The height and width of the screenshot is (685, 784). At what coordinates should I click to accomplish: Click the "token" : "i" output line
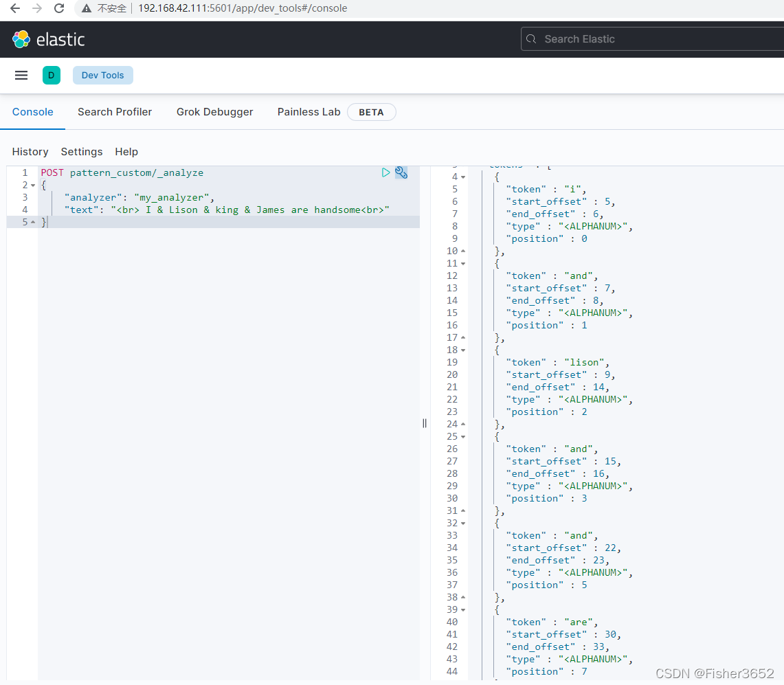[x=546, y=189]
